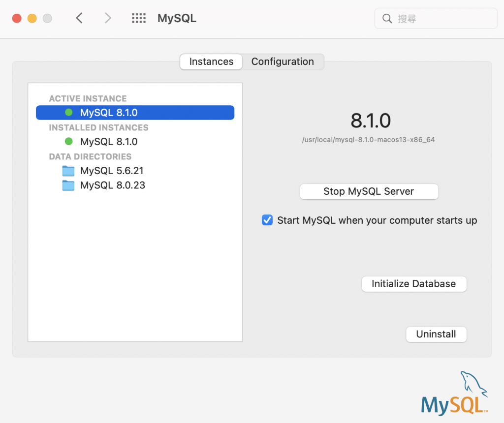The image size is (504, 423).
Task: Click the search magnifier icon
Action: pyautogui.click(x=387, y=19)
